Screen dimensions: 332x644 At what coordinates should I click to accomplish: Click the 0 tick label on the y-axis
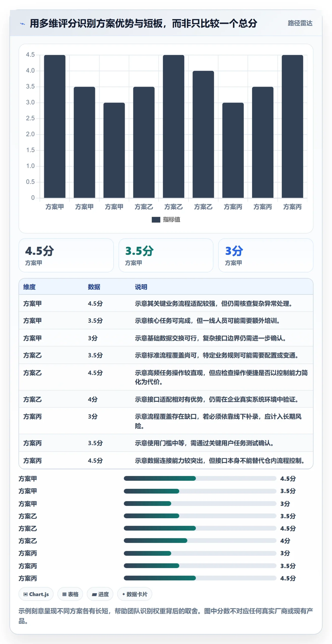point(33,198)
